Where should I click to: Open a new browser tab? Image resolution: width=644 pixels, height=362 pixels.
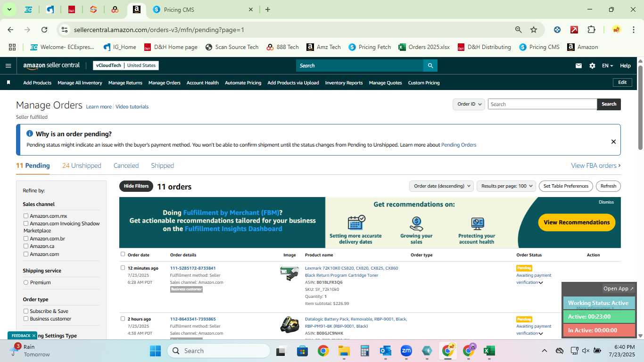tap(268, 9)
